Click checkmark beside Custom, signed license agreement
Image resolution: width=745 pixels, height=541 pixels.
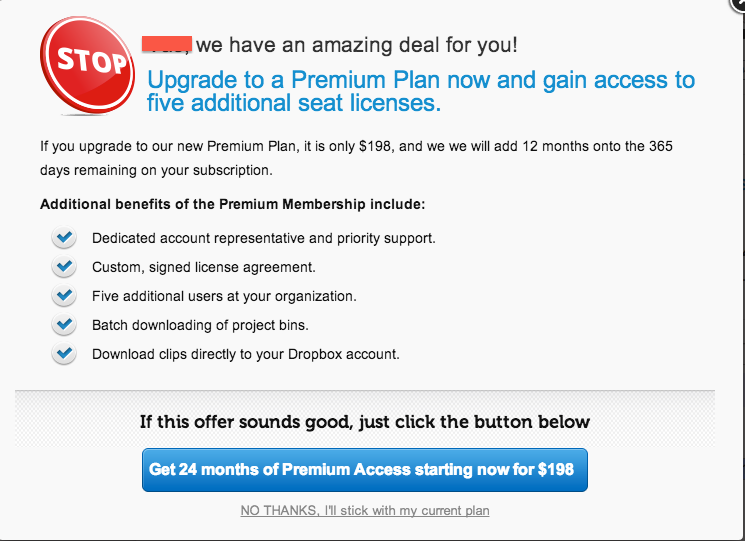pyautogui.click(x=64, y=267)
